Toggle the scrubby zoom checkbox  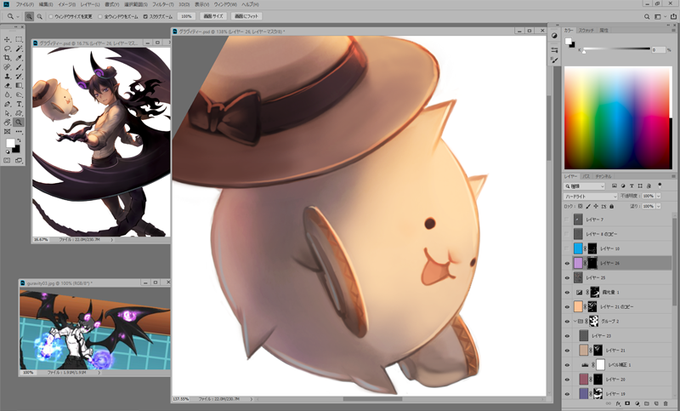(145, 16)
